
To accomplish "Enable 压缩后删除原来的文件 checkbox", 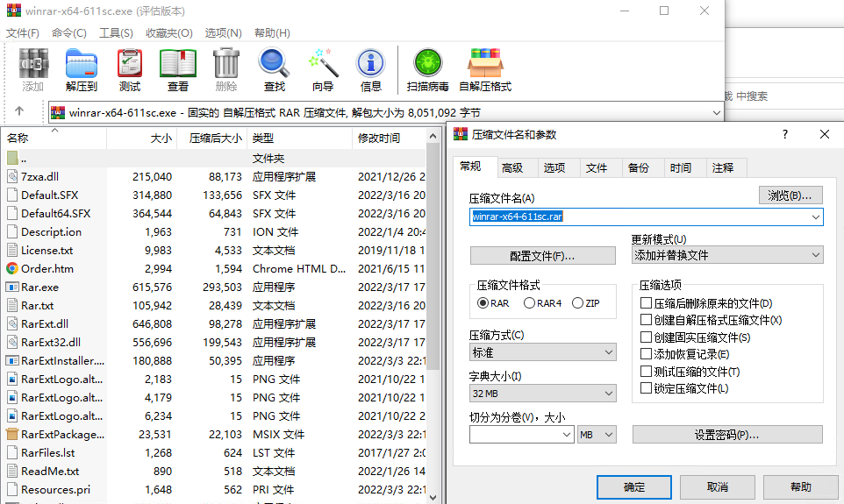I will coord(646,302).
